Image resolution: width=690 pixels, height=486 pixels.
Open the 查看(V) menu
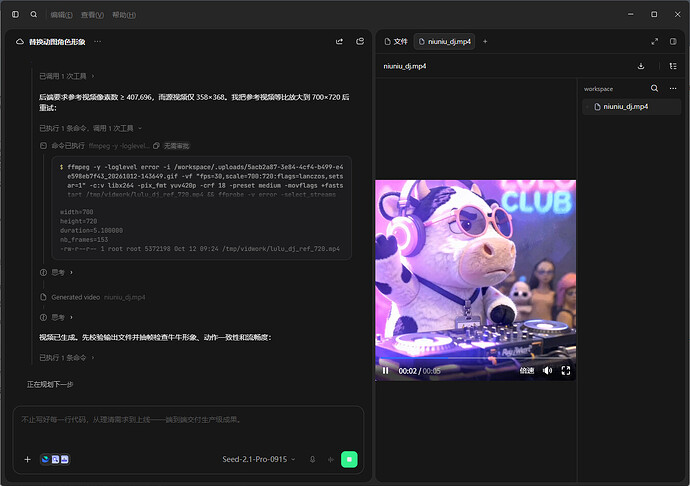click(92, 15)
